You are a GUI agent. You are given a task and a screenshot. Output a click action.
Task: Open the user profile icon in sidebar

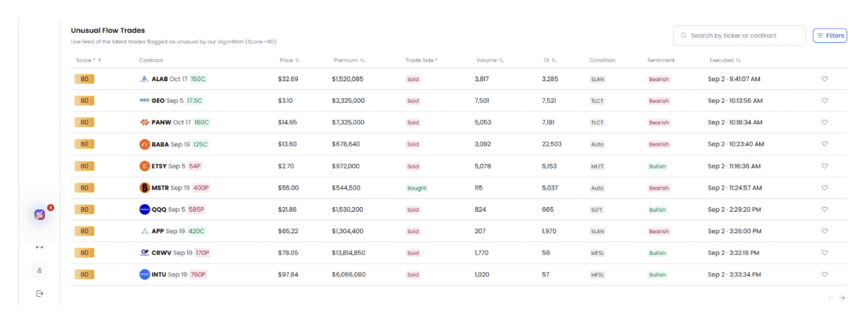click(40, 270)
